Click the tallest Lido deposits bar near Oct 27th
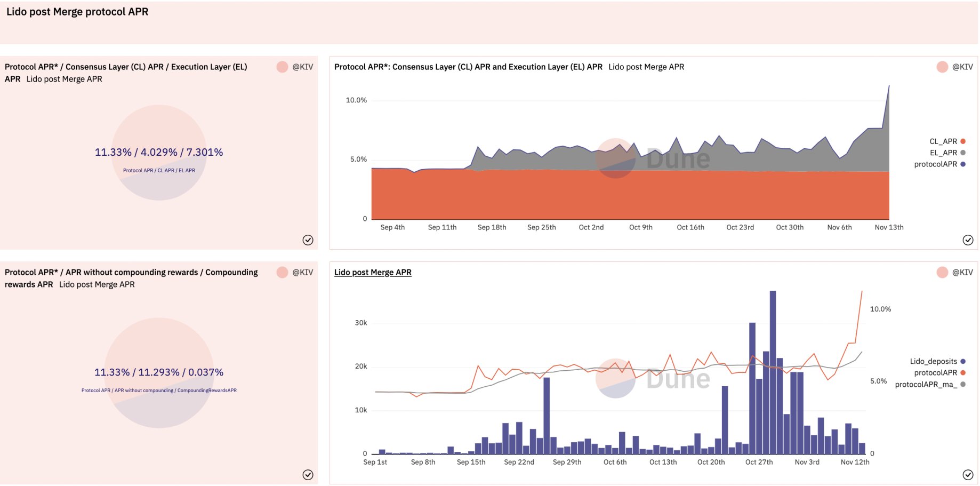Image resolution: width=980 pixels, height=486 pixels. click(773, 372)
